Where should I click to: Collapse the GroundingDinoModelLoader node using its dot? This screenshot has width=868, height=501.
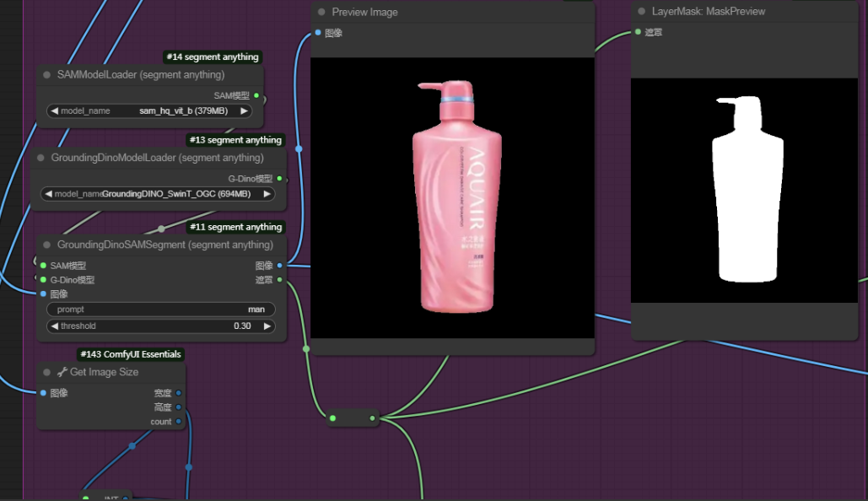point(40,158)
